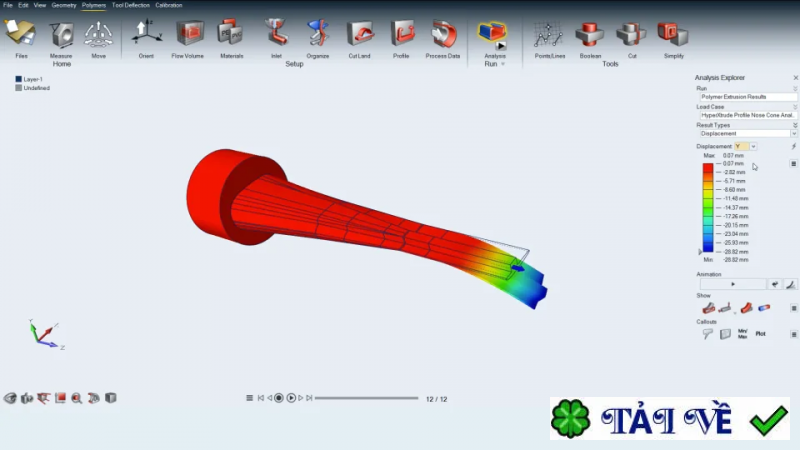Click the gray cube view icon

(x=111, y=397)
